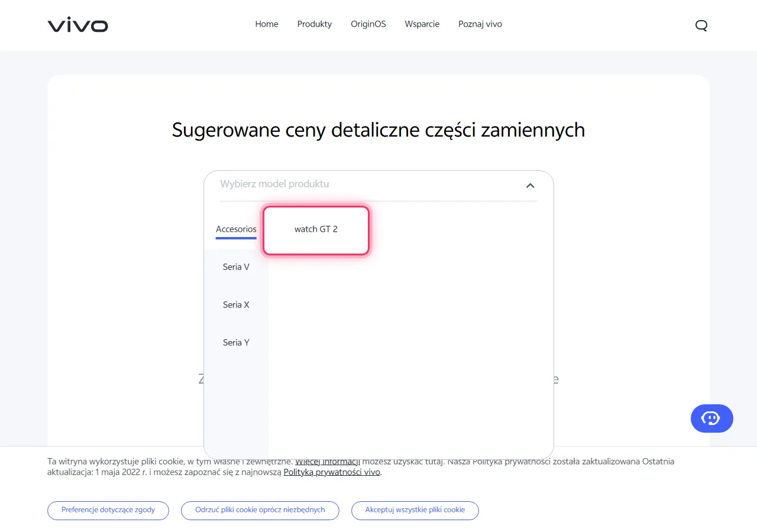Select the Seria X category

tap(236, 305)
